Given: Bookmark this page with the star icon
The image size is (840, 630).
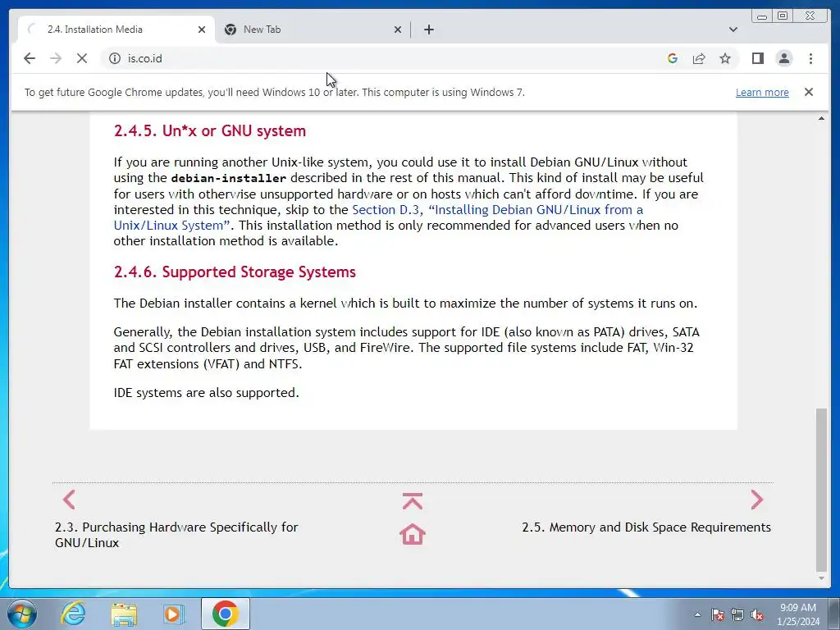Looking at the screenshot, I should pyautogui.click(x=725, y=58).
